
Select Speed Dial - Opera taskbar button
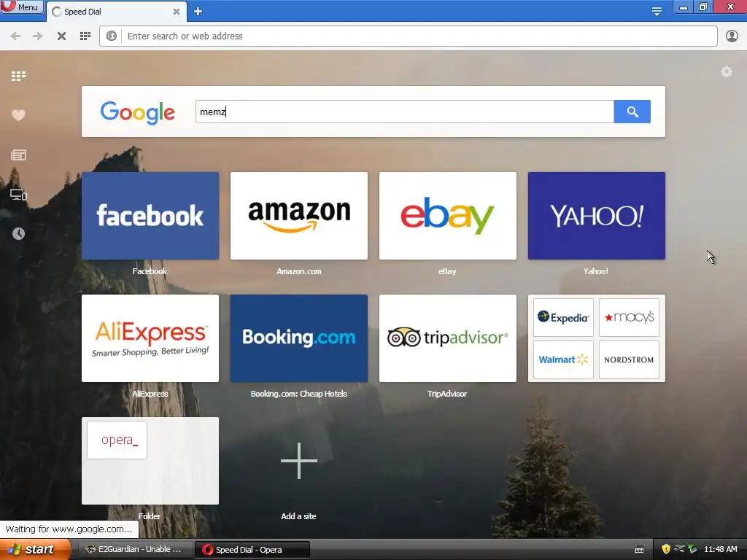point(252,550)
